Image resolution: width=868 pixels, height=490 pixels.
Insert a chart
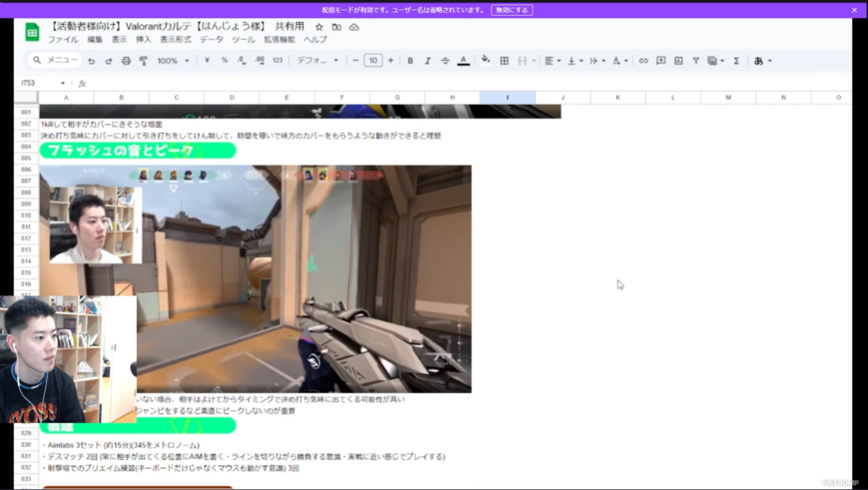click(679, 60)
